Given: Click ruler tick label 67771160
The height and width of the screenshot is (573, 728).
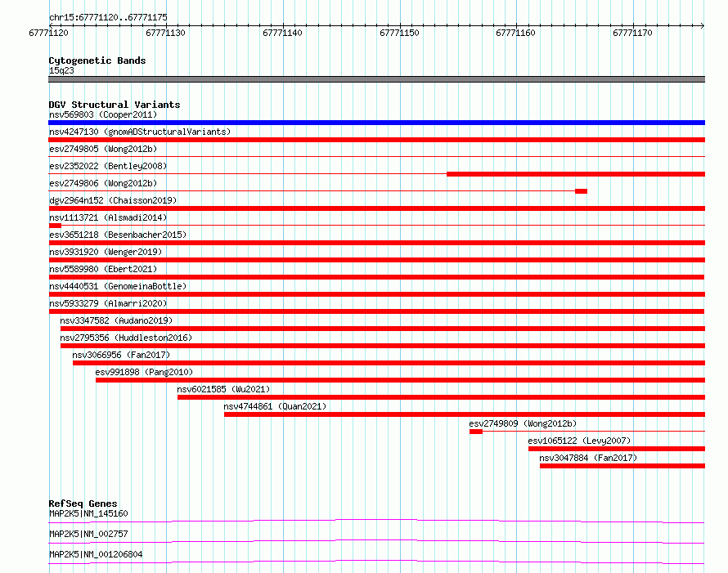Looking at the screenshot, I should tap(515, 33).
